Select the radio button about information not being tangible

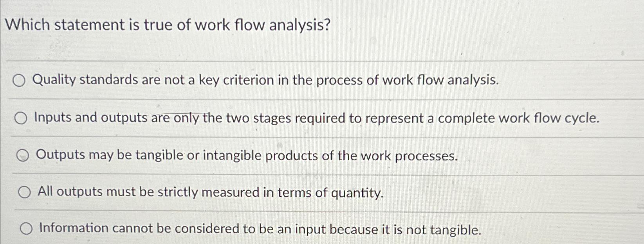click(27, 228)
